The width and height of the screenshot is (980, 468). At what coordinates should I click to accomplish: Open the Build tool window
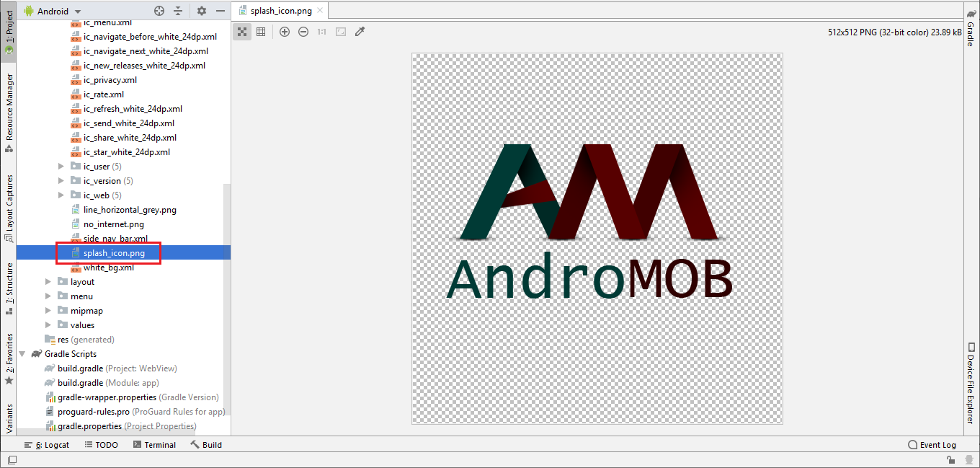pos(206,445)
